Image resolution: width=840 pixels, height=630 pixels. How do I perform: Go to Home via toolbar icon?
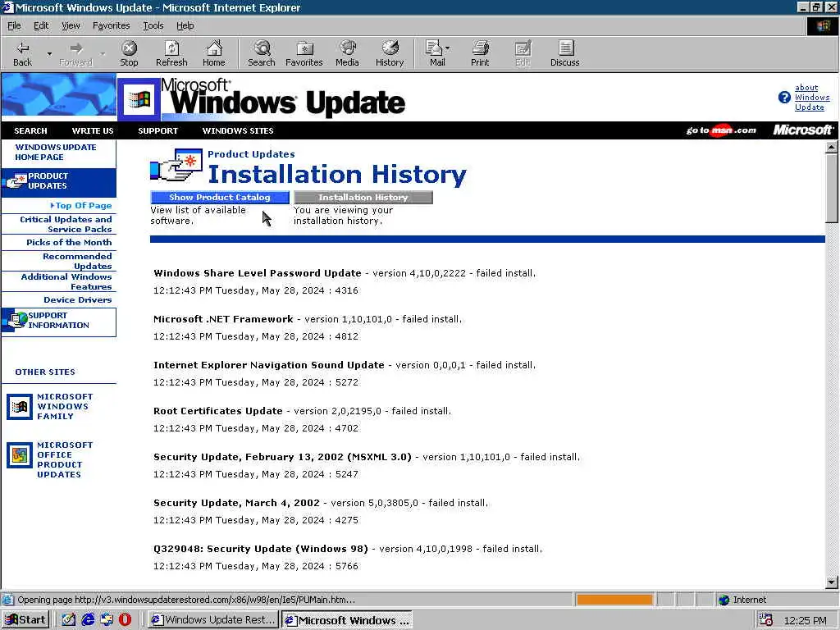pyautogui.click(x=214, y=53)
